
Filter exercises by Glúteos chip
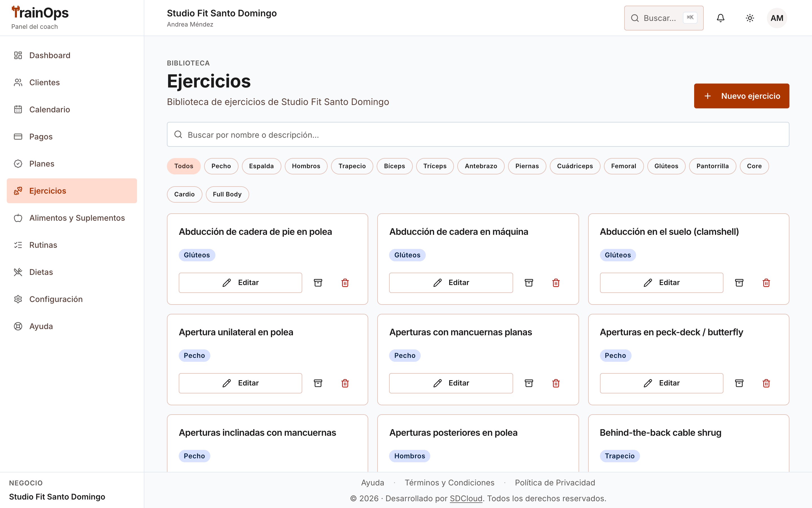pyautogui.click(x=666, y=166)
